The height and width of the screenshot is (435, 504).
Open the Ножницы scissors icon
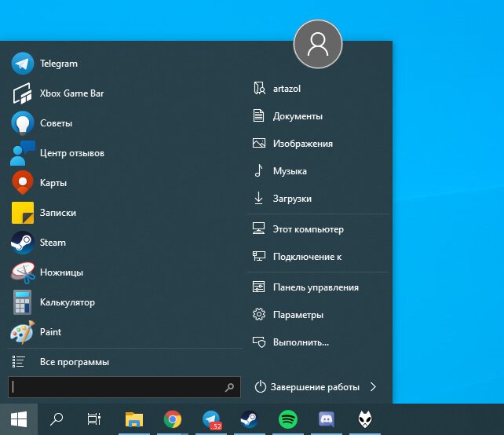click(23, 272)
